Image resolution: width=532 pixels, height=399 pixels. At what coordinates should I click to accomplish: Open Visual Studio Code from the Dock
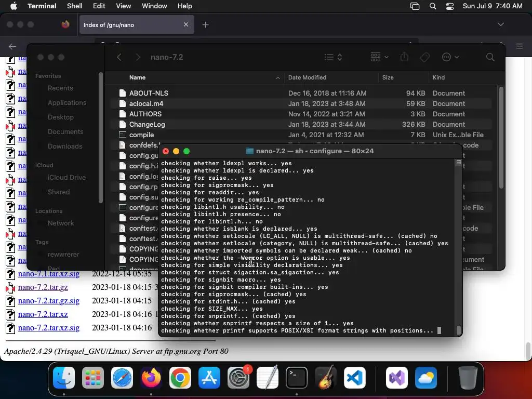[x=355, y=378]
